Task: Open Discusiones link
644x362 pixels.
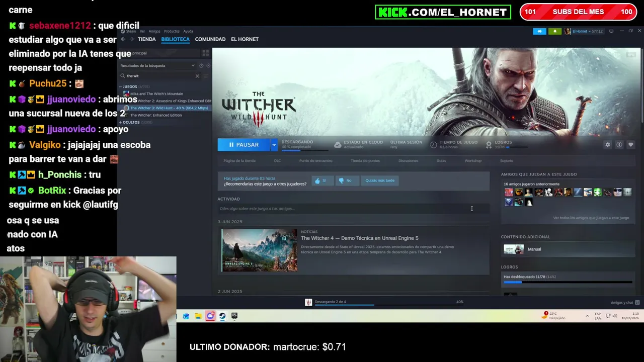Action: click(408, 161)
